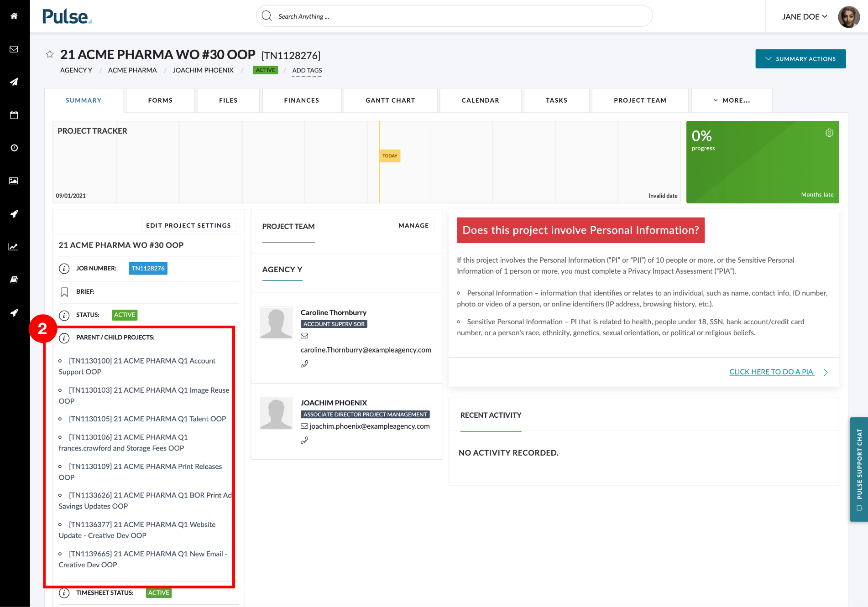The height and width of the screenshot is (607, 868).
Task: Open the line chart reports icon in the sidebar
Action: tap(14, 247)
